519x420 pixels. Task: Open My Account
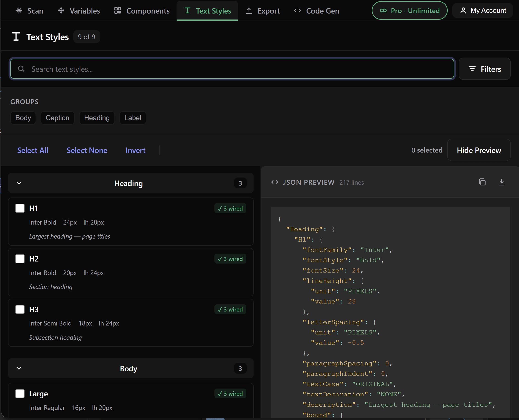coord(483,10)
